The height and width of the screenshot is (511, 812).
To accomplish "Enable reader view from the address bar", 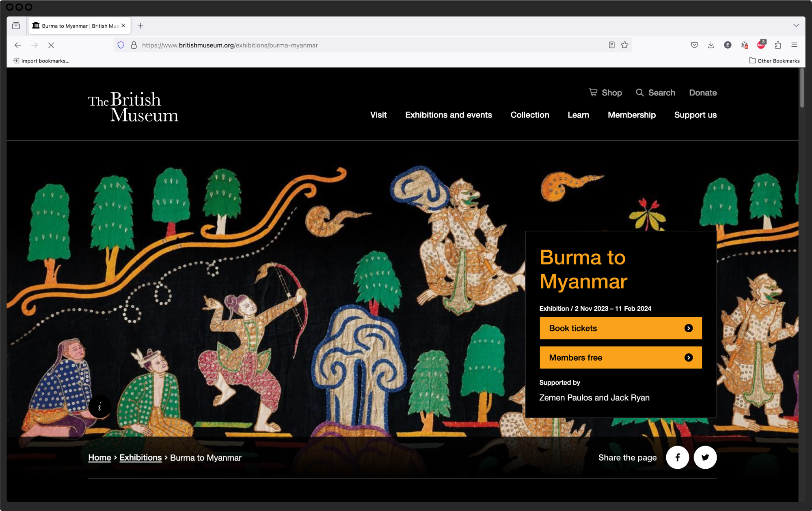I will click(611, 45).
